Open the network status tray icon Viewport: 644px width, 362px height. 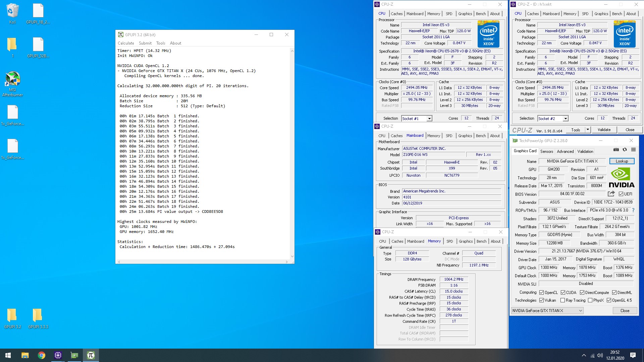pos(592,355)
